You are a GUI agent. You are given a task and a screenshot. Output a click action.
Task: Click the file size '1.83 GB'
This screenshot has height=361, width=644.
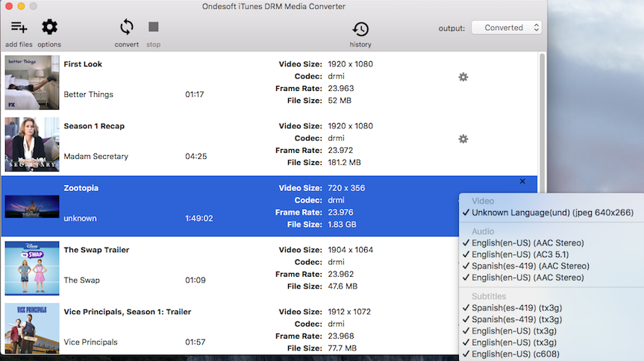pyautogui.click(x=342, y=225)
